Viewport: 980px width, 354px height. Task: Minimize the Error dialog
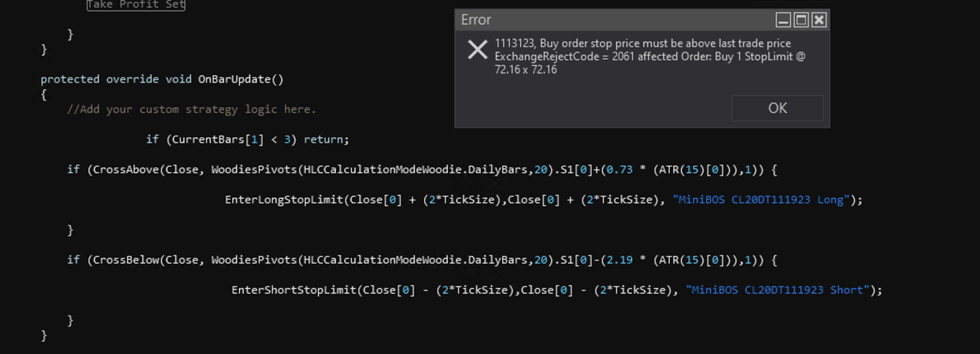coord(783,20)
